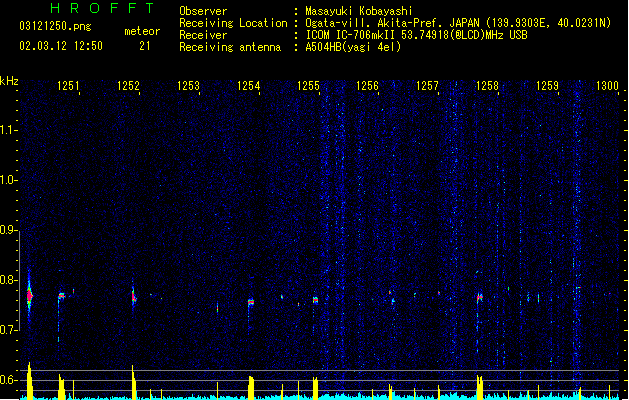Viewport: 629px width, 400px height.
Task: Click the 0.9 kHz axis label
Action: [x=8, y=230]
